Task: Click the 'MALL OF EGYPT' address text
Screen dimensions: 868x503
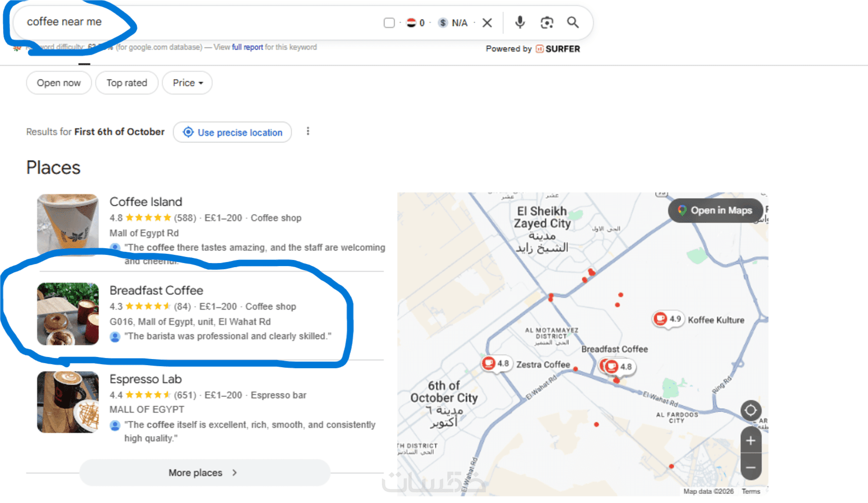Action: [147, 410]
